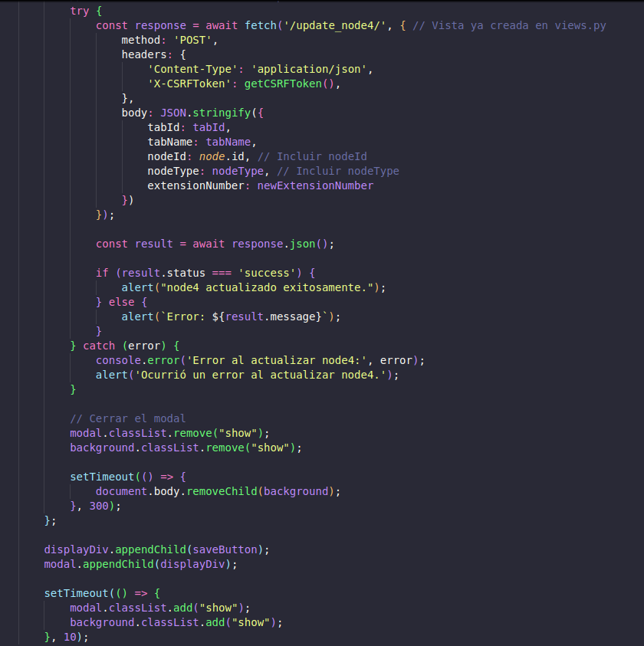Click the '}, 10);' timeout delay line
Viewport: 644px width, 646px height.
[67, 638]
